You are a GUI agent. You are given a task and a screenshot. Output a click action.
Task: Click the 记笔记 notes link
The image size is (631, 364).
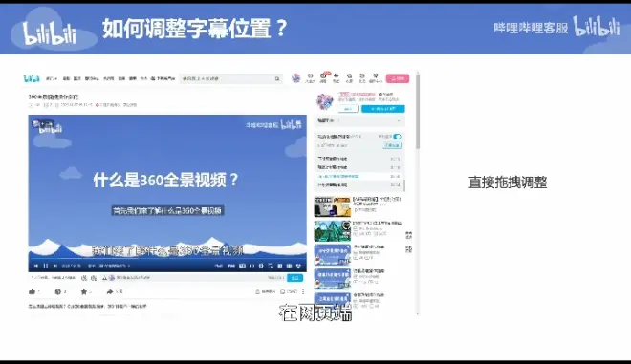point(289,291)
